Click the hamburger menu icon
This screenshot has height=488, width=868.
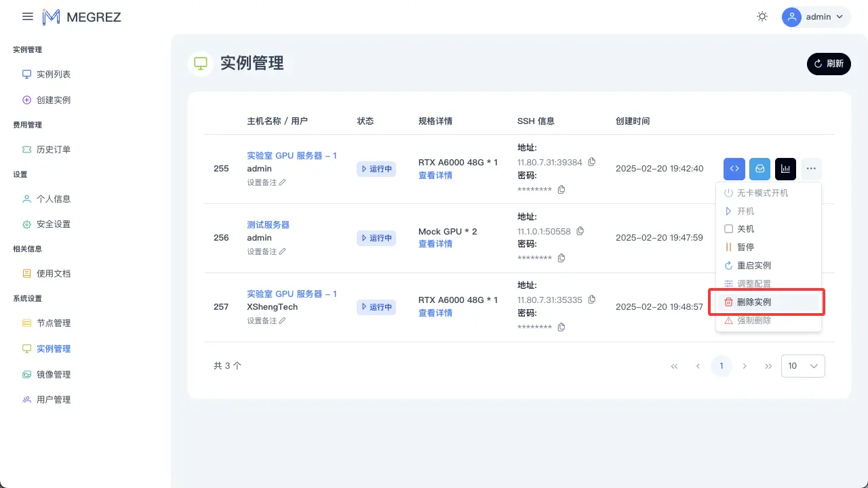tap(28, 17)
